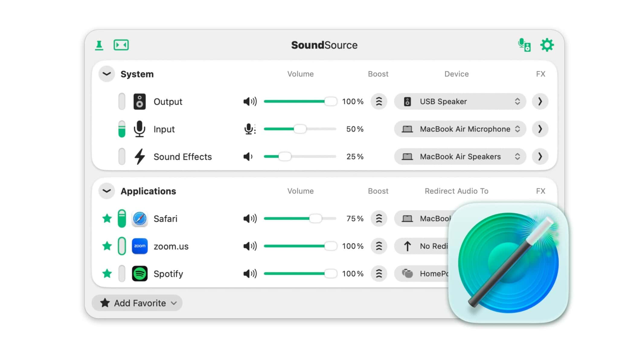Toggle the Input level meter pill

point(122,129)
